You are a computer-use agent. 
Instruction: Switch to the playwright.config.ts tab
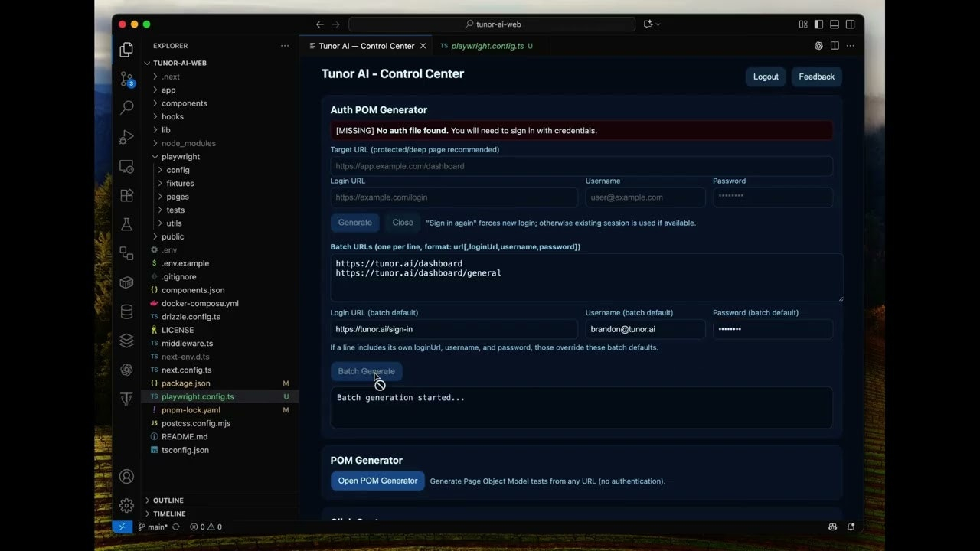tap(487, 46)
